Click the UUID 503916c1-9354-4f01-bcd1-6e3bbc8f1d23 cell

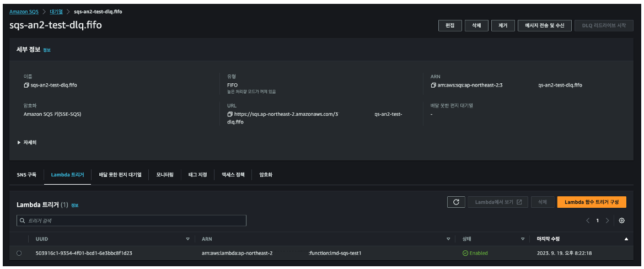click(x=84, y=253)
